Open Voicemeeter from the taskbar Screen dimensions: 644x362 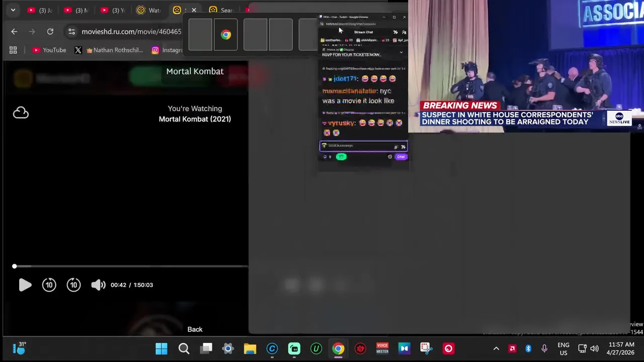coord(382,348)
